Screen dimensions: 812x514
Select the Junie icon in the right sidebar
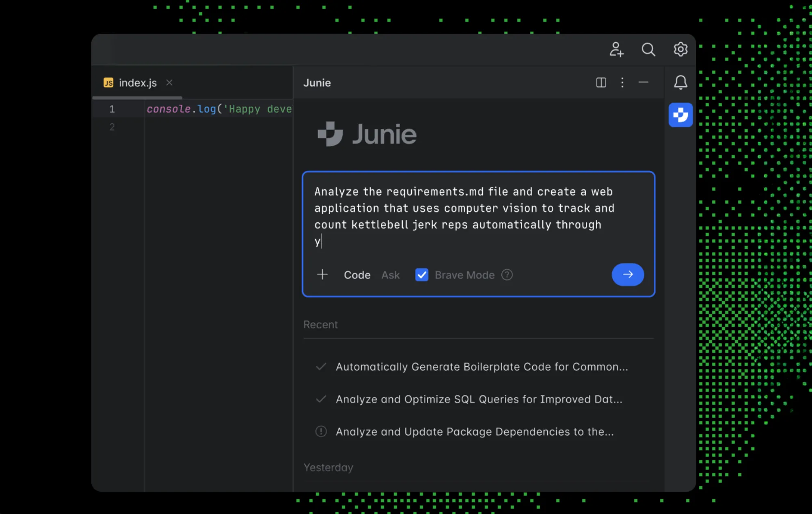pyautogui.click(x=680, y=115)
